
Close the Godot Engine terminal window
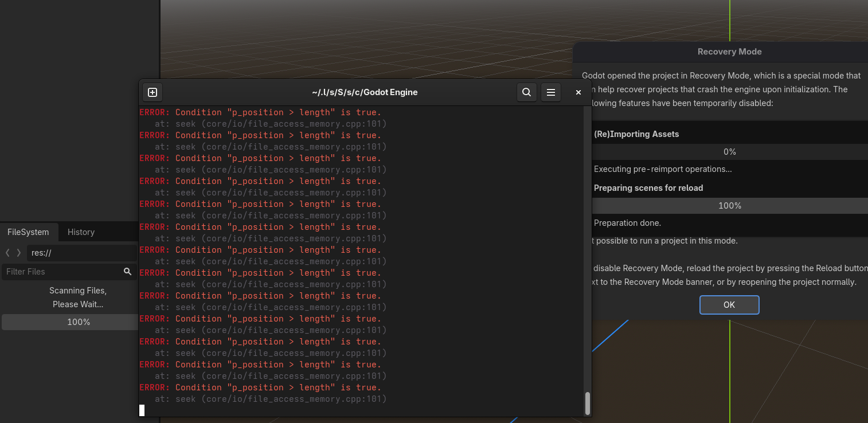click(578, 92)
